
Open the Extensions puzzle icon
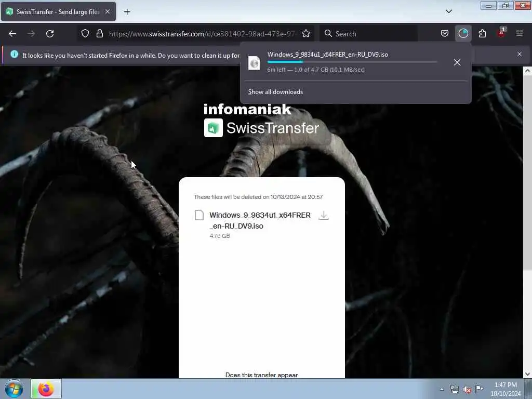pos(482,34)
